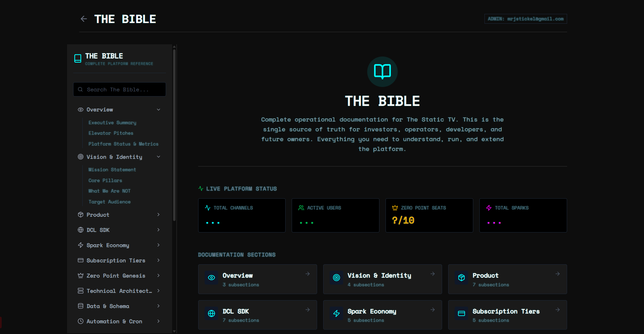Screen dimensions: 644x334
Task: Click the cube icon on Product card
Action: (x=461, y=278)
